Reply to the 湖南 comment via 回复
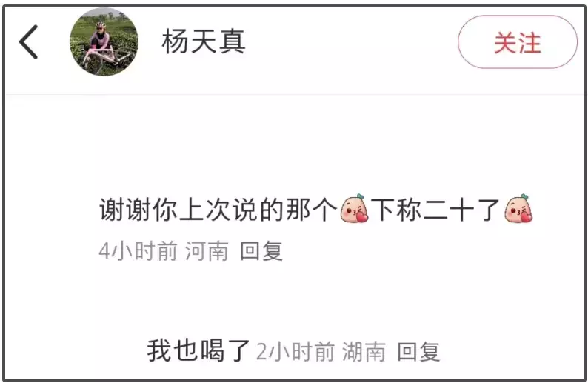Image resolution: width=588 pixels, height=383 pixels. click(x=418, y=351)
